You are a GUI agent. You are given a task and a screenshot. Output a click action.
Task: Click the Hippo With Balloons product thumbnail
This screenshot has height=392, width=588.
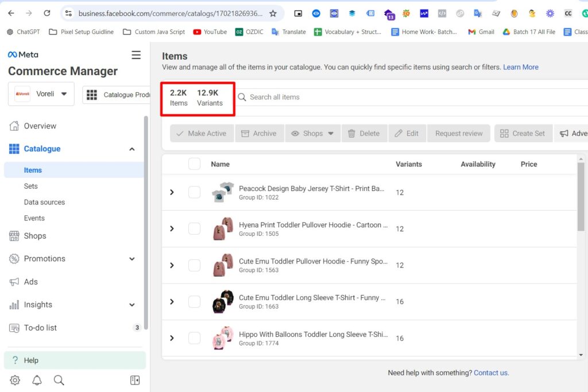click(223, 338)
